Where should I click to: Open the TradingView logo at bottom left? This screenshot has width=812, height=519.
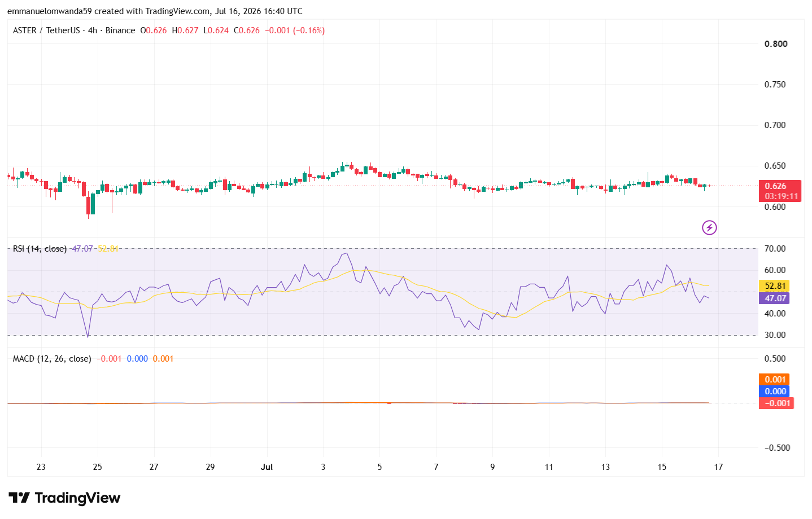(x=64, y=498)
